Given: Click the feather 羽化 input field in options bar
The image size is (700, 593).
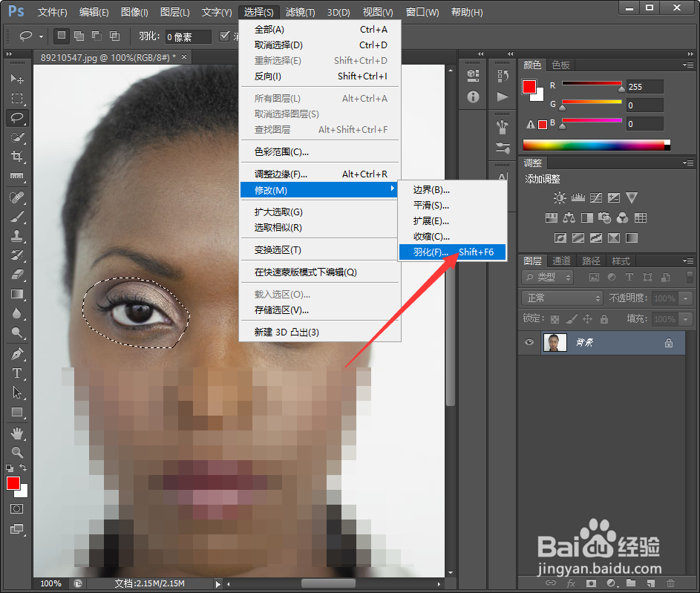Looking at the screenshot, I should pyautogui.click(x=188, y=36).
